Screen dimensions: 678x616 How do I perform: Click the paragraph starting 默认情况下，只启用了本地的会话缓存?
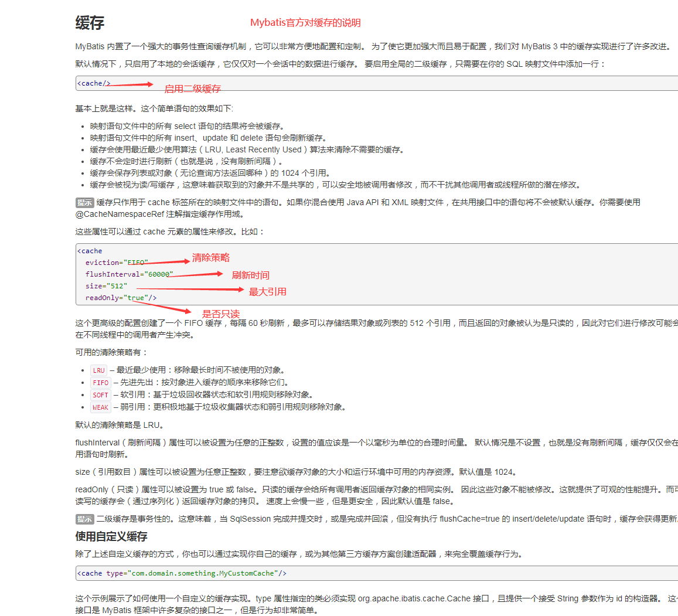(340, 63)
